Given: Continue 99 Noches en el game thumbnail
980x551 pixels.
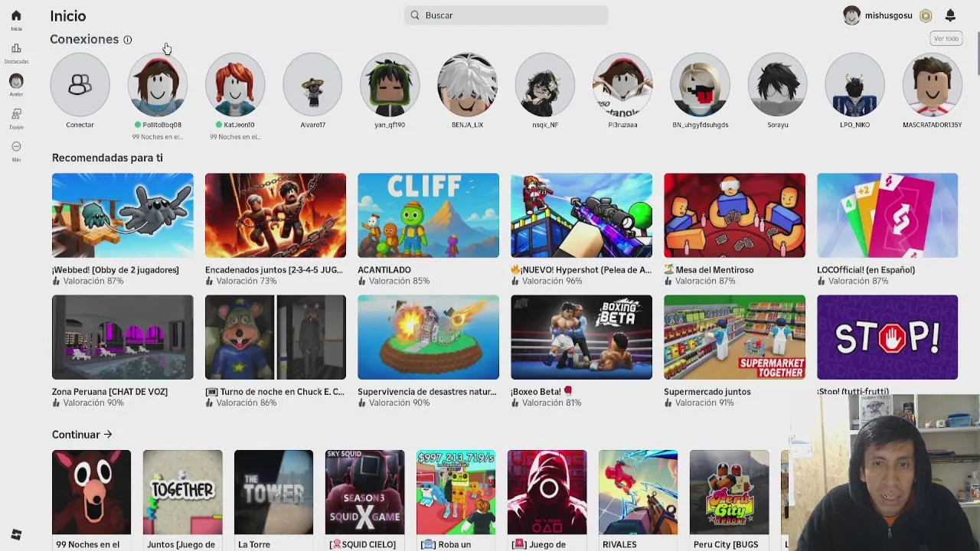Looking at the screenshot, I should pyautogui.click(x=91, y=492).
